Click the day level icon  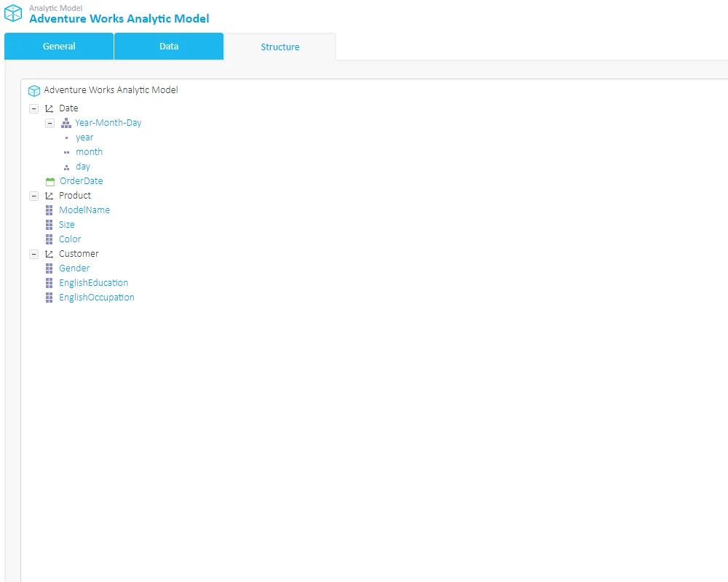click(x=66, y=167)
